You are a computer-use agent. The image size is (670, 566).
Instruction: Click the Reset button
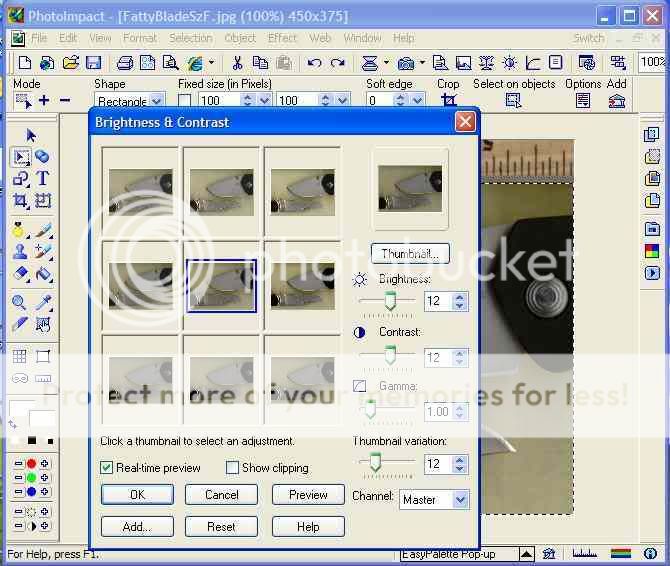pyautogui.click(x=222, y=526)
